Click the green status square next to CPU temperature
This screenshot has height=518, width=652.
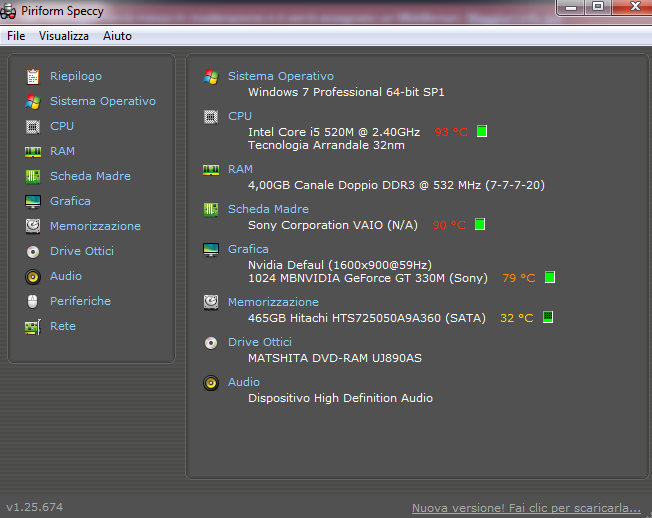click(x=482, y=131)
